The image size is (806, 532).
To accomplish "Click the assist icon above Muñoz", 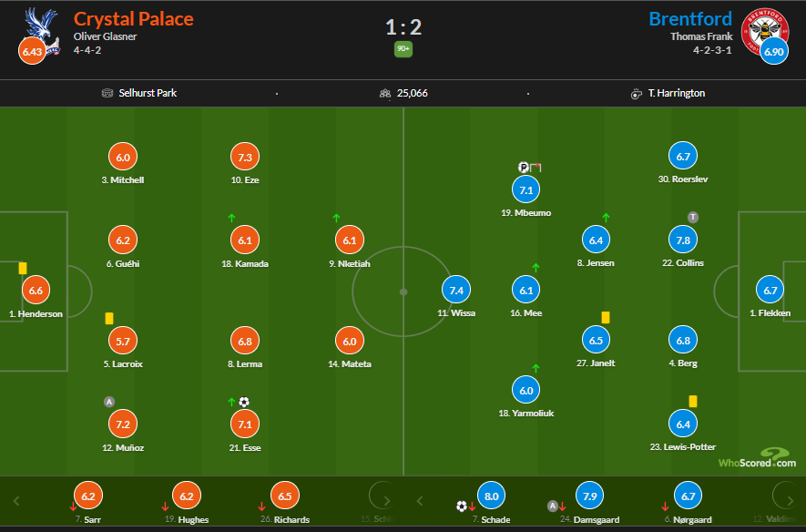I will pyautogui.click(x=109, y=402).
